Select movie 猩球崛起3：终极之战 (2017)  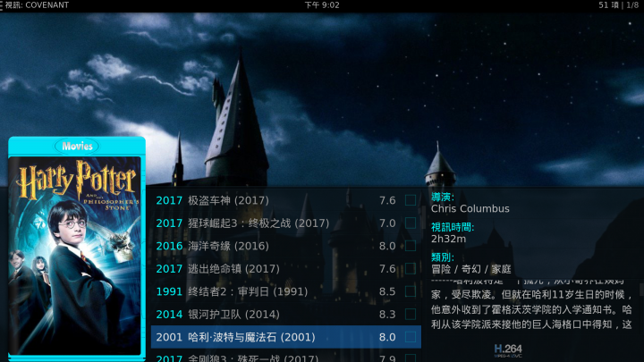tap(286, 223)
